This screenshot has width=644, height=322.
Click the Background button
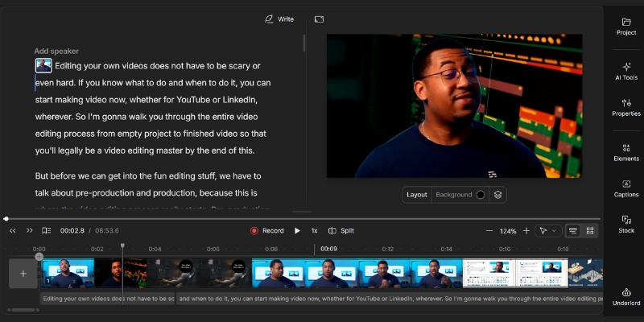coord(453,195)
